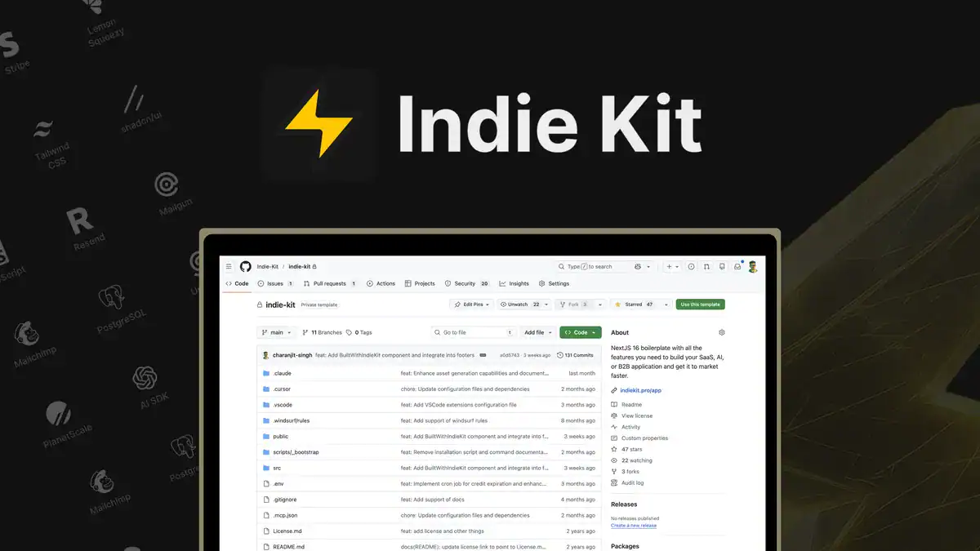Open the .windsurf/rules folder

(x=291, y=420)
